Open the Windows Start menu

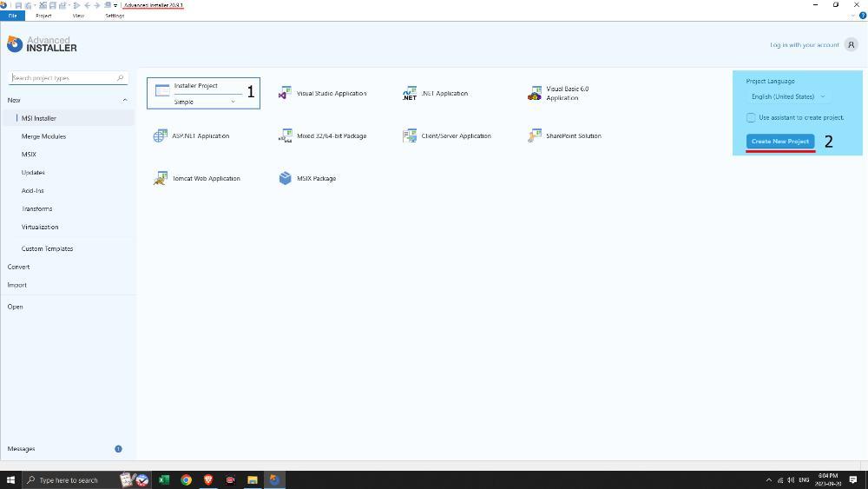click(x=10, y=480)
